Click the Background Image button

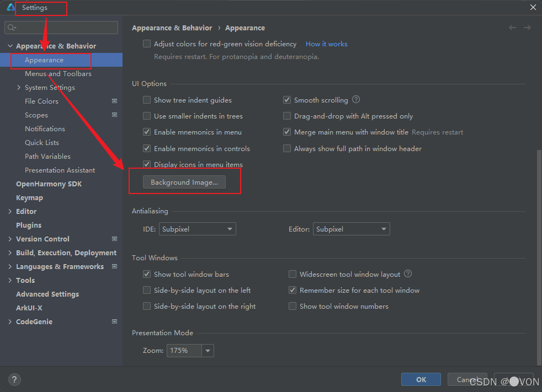[184, 182]
